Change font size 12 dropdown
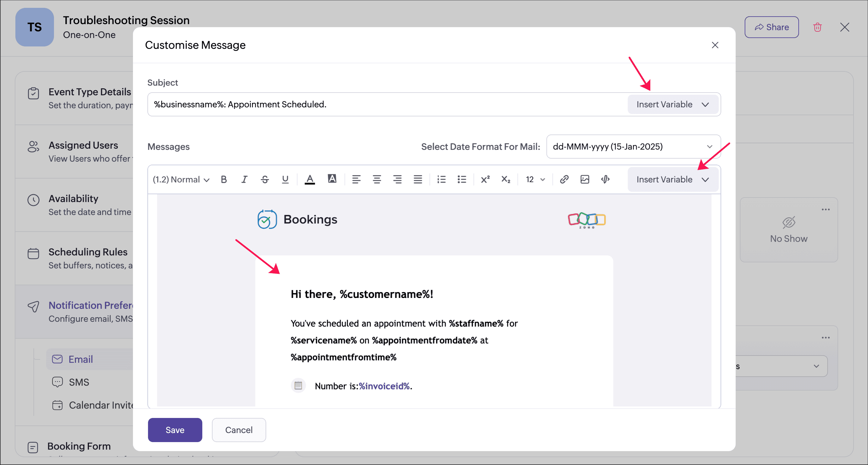868x465 pixels. click(535, 179)
